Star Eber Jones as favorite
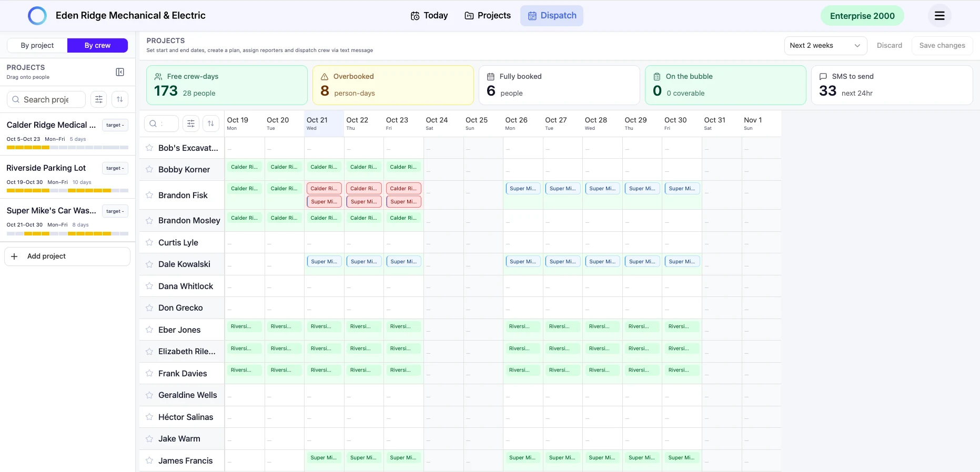Image resolution: width=980 pixels, height=472 pixels. [149, 330]
